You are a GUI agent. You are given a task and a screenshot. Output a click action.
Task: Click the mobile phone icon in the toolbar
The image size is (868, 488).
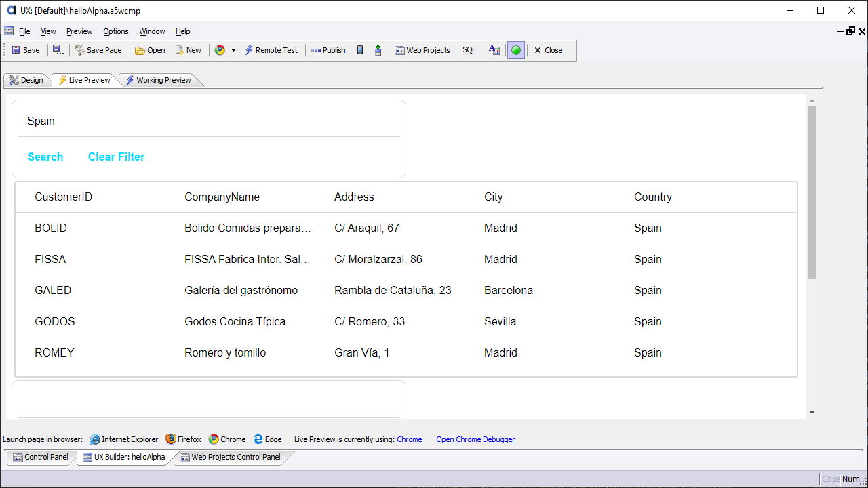pos(360,50)
